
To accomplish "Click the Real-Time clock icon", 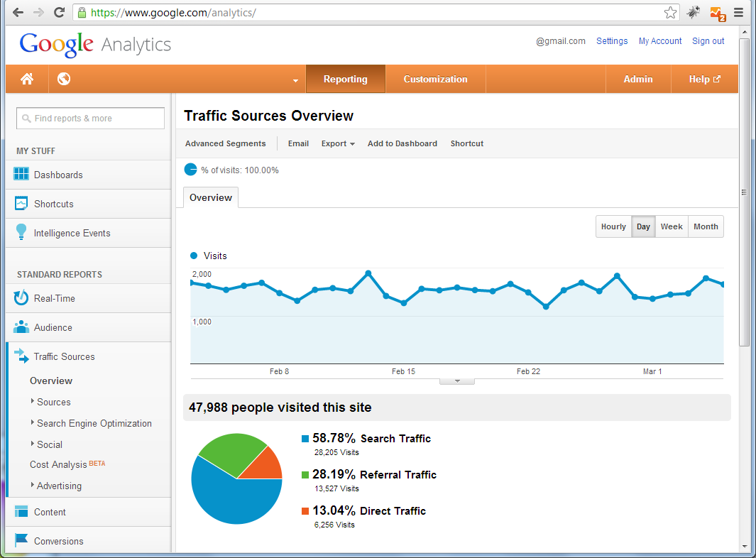I will click(x=21, y=298).
